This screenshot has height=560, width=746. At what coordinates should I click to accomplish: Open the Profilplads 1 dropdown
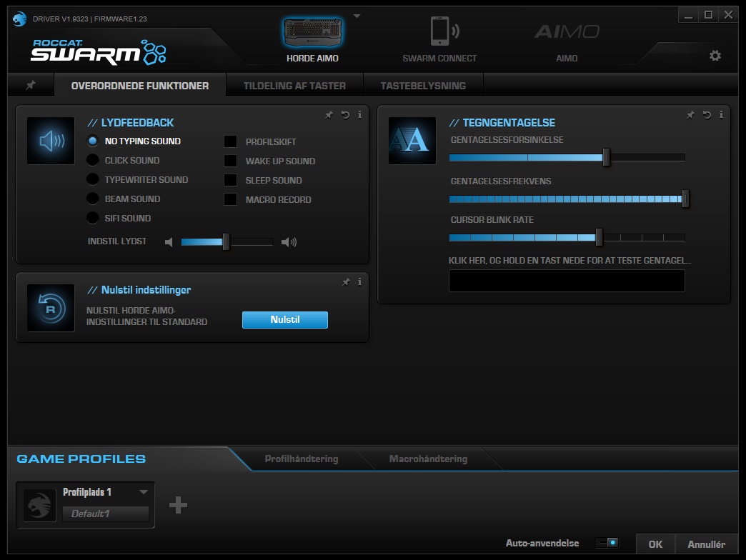143,492
